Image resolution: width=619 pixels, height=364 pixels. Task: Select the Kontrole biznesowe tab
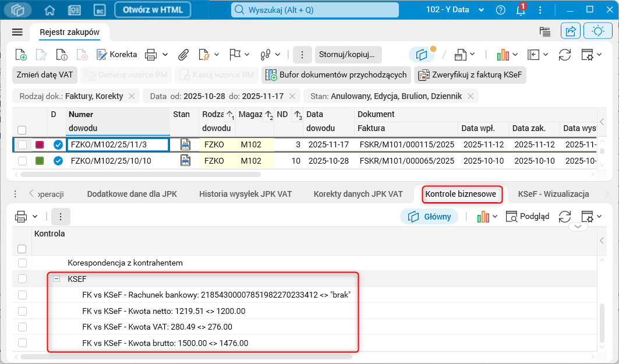pos(461,194)
